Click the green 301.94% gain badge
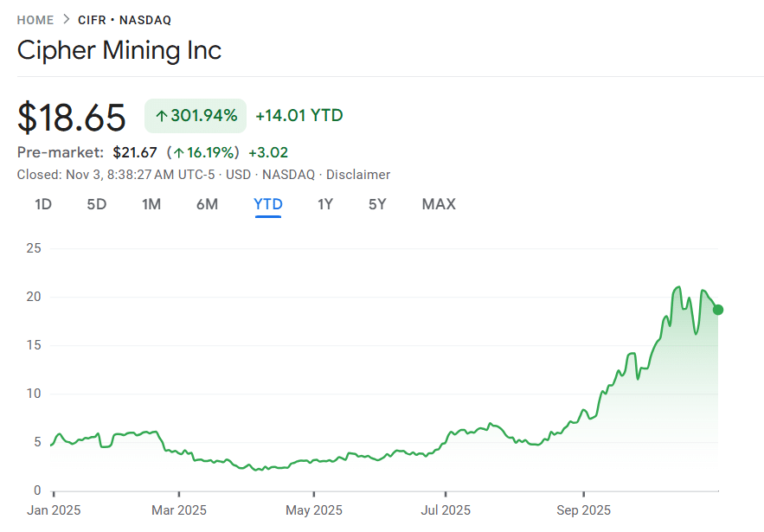Screen dimensions: 764x532 pos(195,114)
